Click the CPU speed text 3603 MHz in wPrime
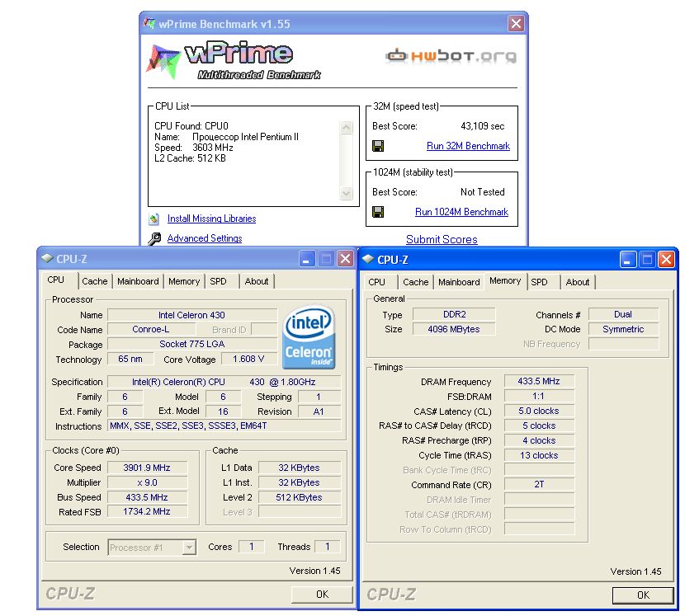 tap(213, 148)
